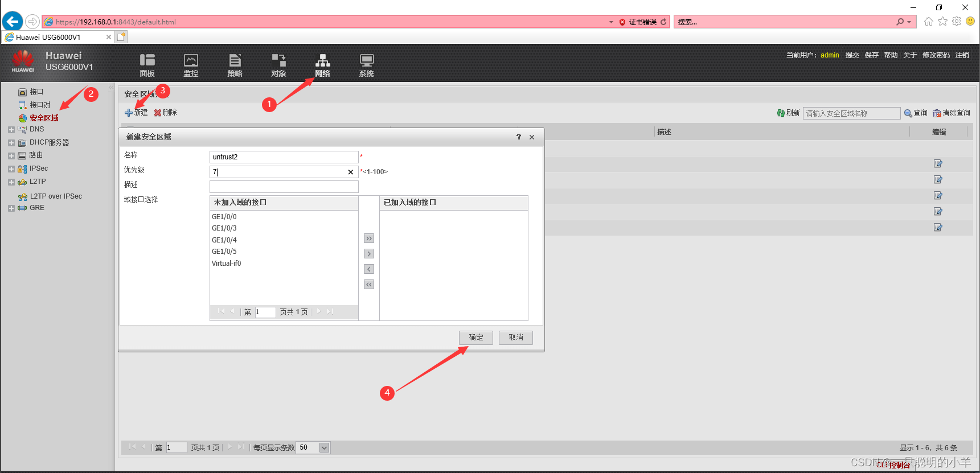980x473 pixels.
Task: Open the 策略 policy section
Action: pyautogui.click(x=235, y=65)
